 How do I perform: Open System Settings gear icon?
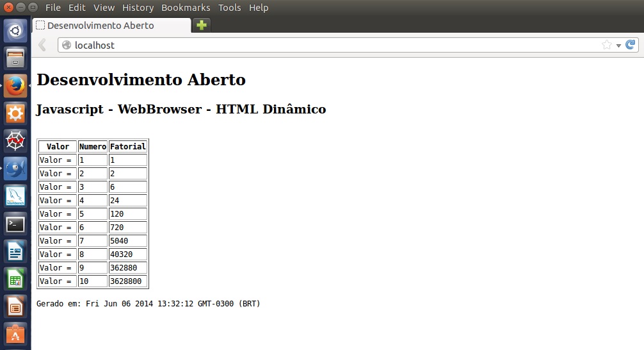pyautogui.click(x=15, y=113)
